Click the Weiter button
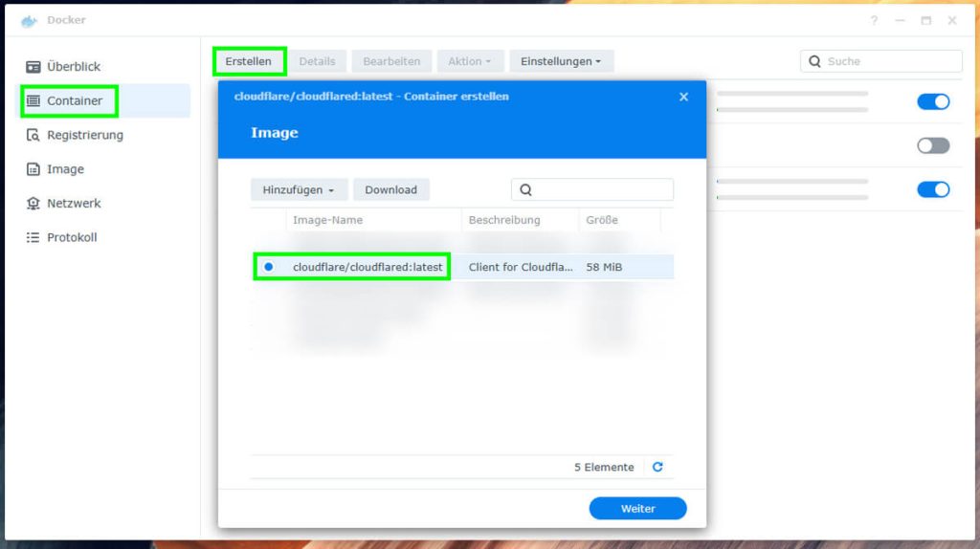This screenshot has height=549, width=980. 637,509
